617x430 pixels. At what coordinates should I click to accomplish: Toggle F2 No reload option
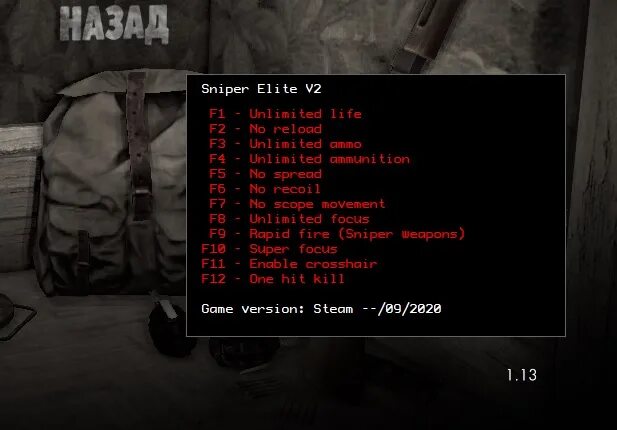tap(265, 129)
